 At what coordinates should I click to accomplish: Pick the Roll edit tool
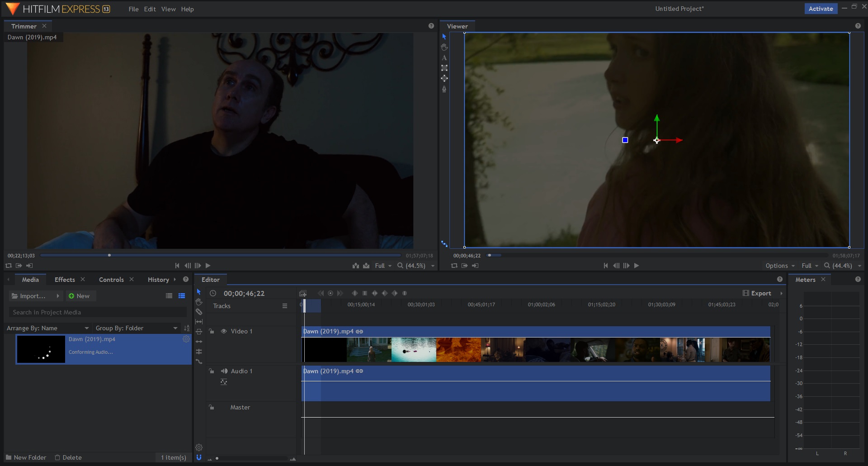click(199, 352)
